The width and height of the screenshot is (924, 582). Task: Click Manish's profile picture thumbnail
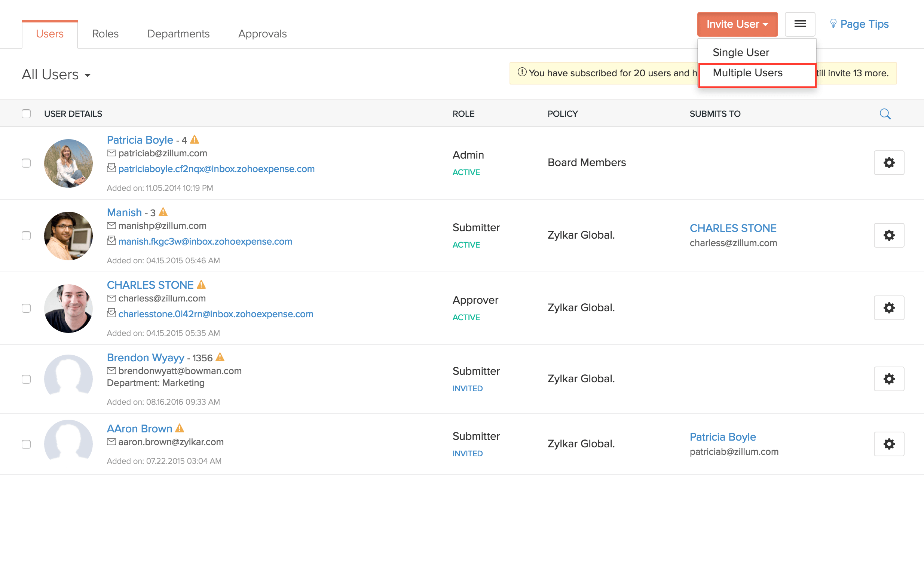click(68, 236)
